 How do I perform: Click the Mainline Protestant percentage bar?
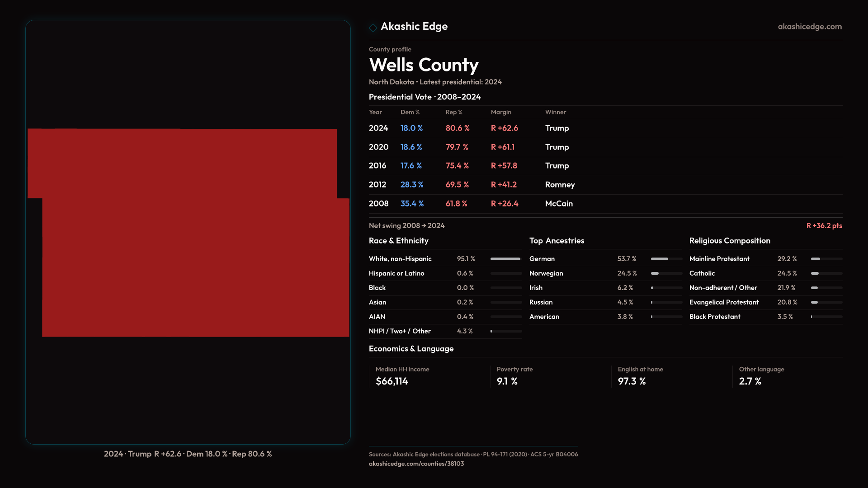(826, 259)
